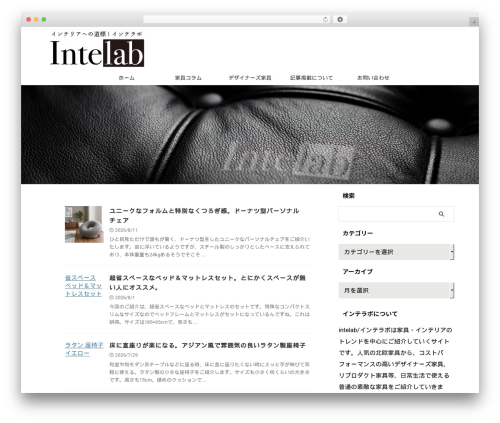Open the ホーム menu item
The height and width of the screenshot is (423, 500).
pyautogui.click(x=126, y=78)
